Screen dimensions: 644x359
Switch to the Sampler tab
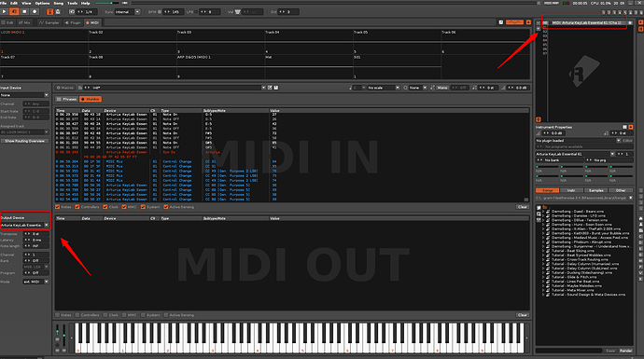[x=49, y=23]
